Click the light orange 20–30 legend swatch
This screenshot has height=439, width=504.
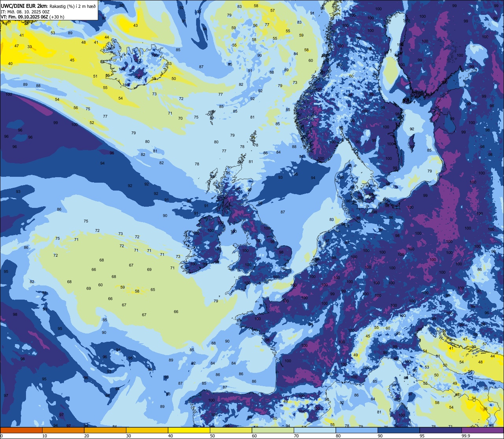[x=105, y=430]
